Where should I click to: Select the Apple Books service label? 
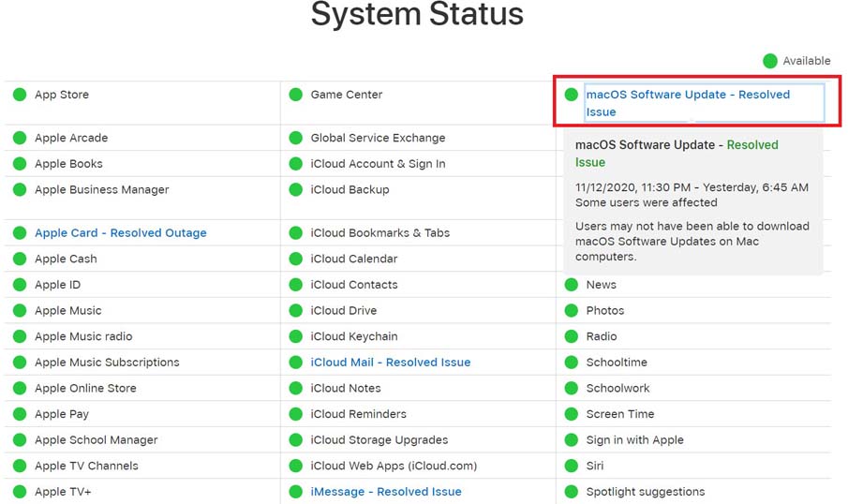[x=68, y=164]
